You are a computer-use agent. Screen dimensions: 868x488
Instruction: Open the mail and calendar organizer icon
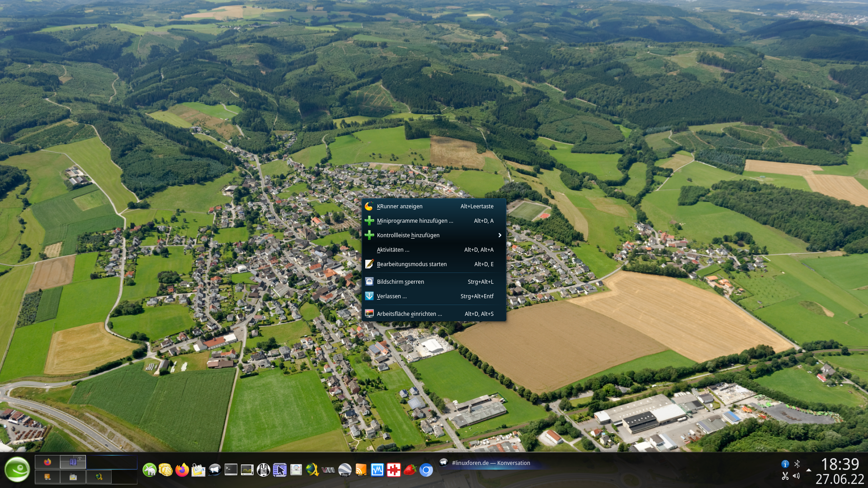pyautogui.click(x=198, y=470)
